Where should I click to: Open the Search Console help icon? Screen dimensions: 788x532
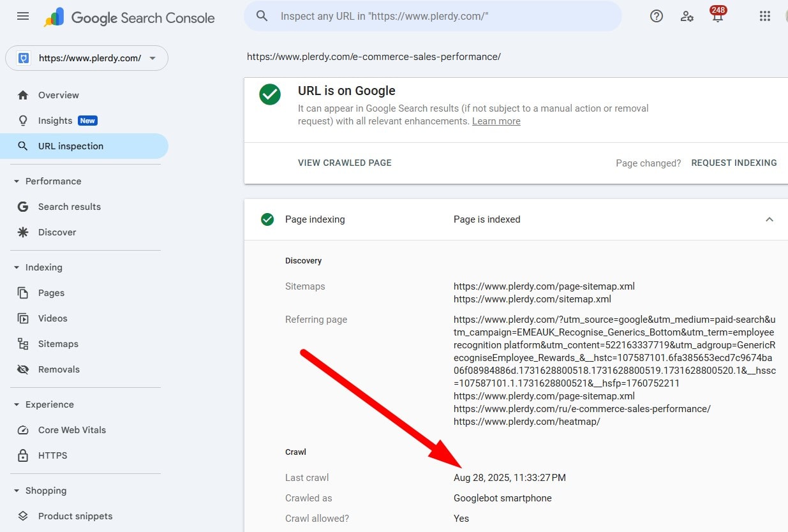tap(656, 16)
